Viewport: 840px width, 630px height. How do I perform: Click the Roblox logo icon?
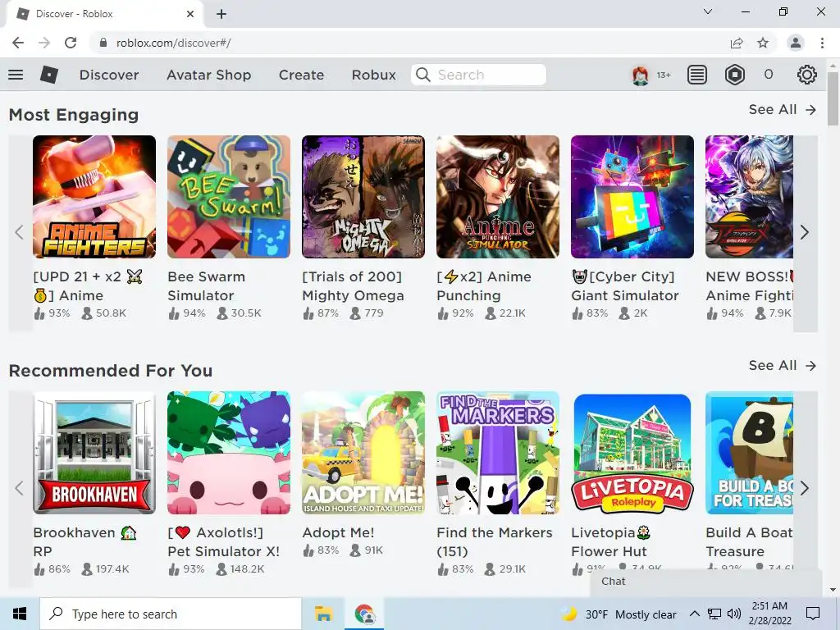pos(49,75)
